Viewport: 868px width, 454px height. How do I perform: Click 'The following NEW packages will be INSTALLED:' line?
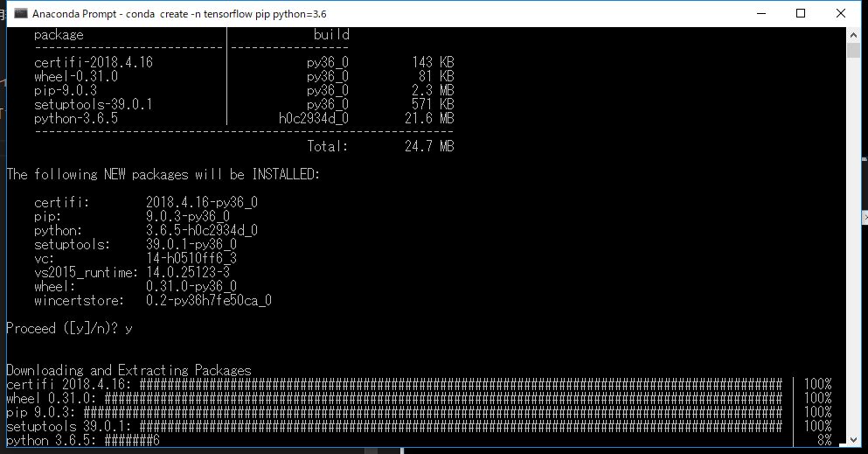tap(163, 174)
